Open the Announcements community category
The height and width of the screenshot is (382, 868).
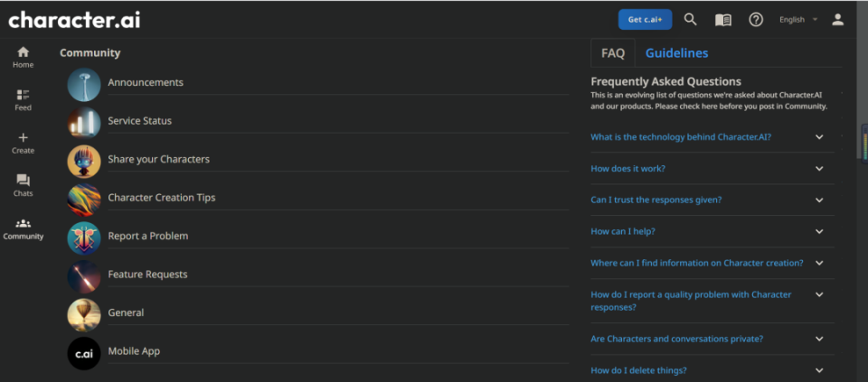(x=318, y=82)
